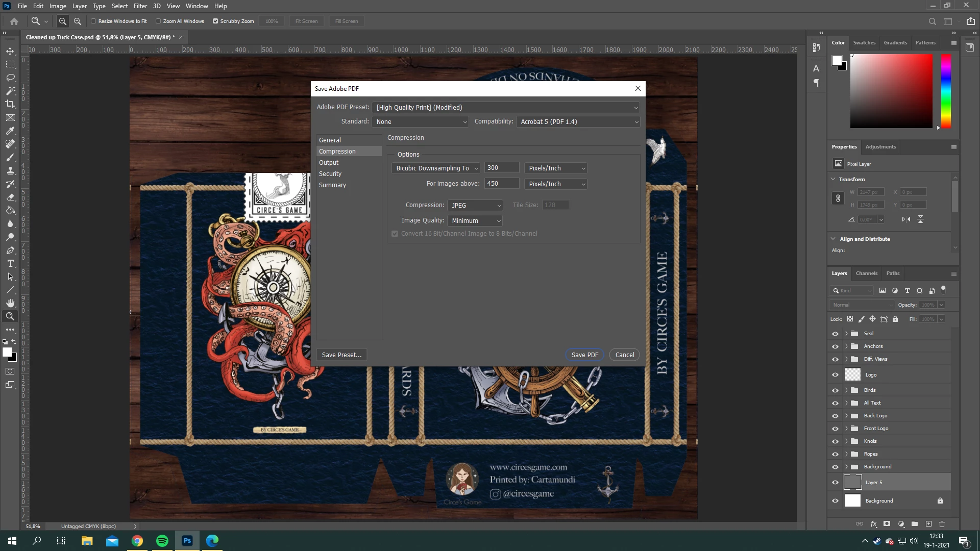This screenshot has height=551, width=980.
Task: Hide the Logo layer
Action: (x=835, y=375)
